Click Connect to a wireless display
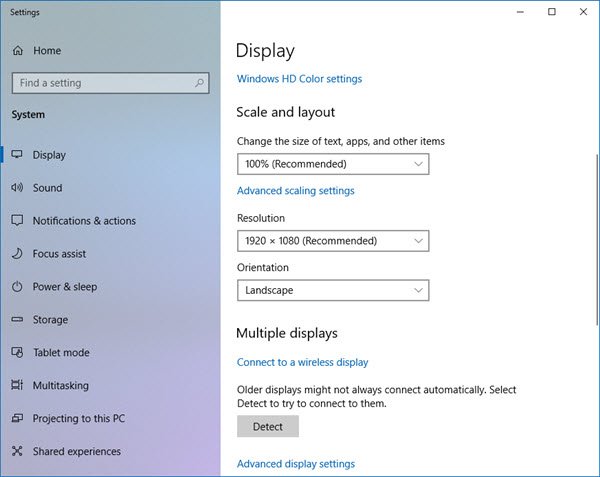Image resolution: width=600 pixels, height=477 pixels. pos(302,362)
